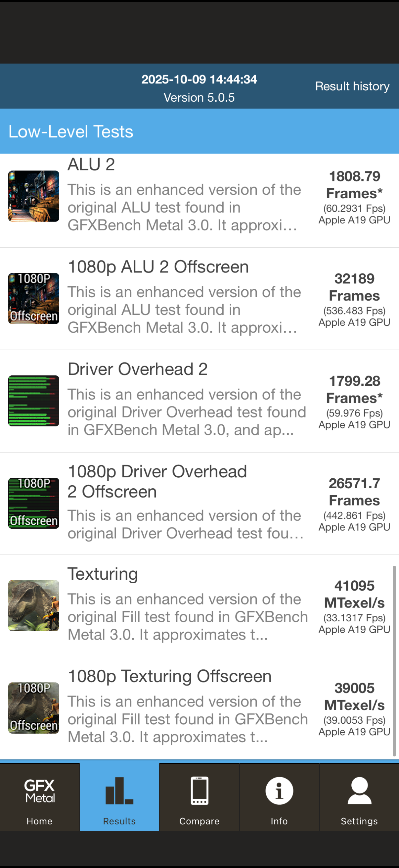Open the Info circle icon tab
This screenshot has width=399, height=868.
pos(279,797)
